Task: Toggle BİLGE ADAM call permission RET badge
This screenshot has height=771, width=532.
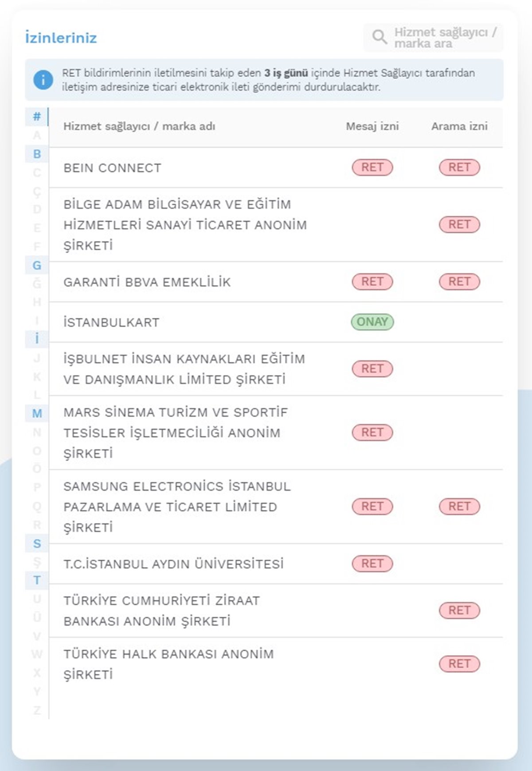Action: 459,224
